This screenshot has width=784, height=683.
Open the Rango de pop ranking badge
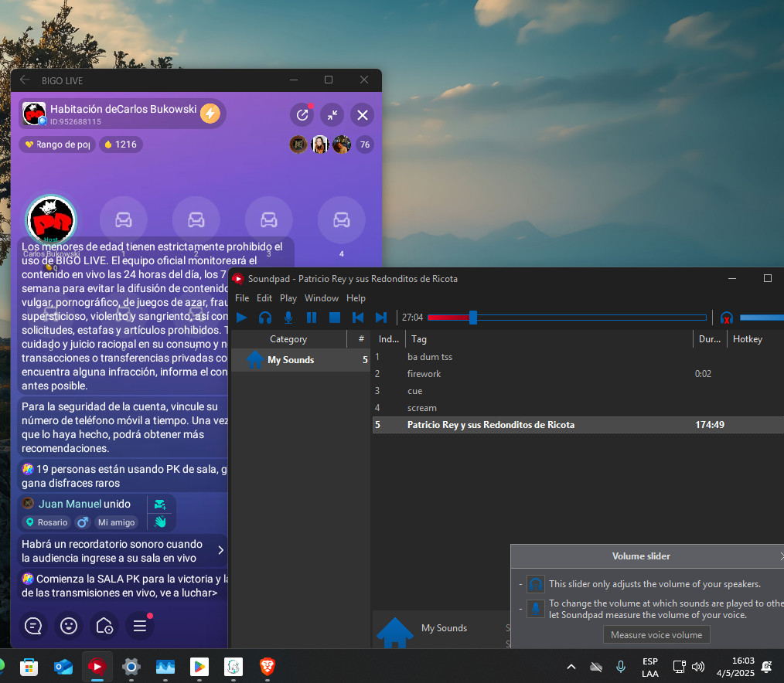[x=57, y=144]
